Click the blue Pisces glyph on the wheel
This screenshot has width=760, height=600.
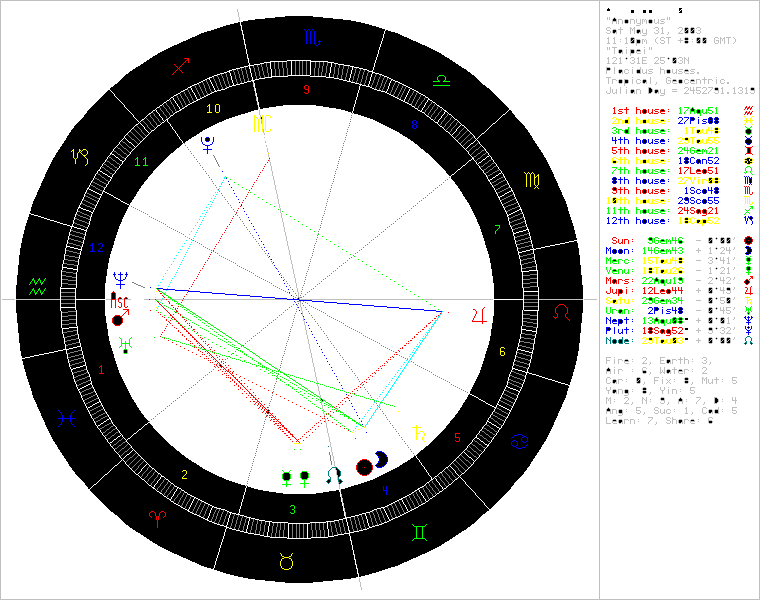(x=66, y=418)
